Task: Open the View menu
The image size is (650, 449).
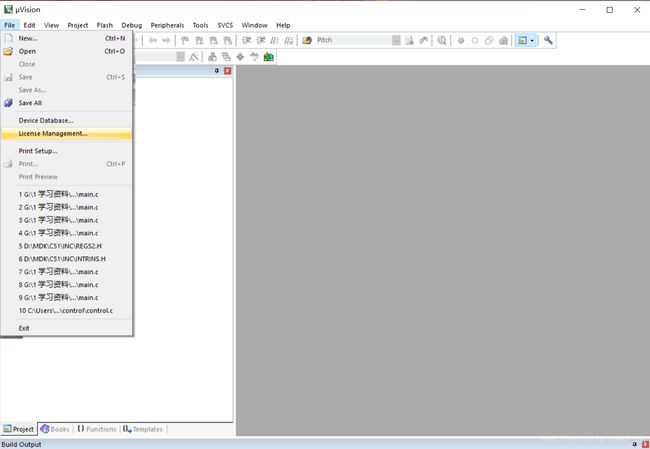Action: coord(51,25)
